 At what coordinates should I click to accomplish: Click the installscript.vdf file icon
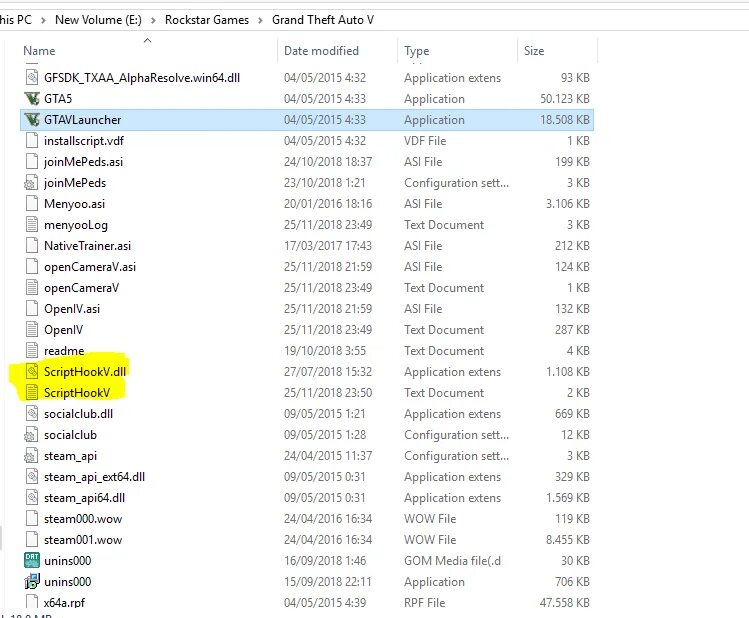(x=32, y=141)
